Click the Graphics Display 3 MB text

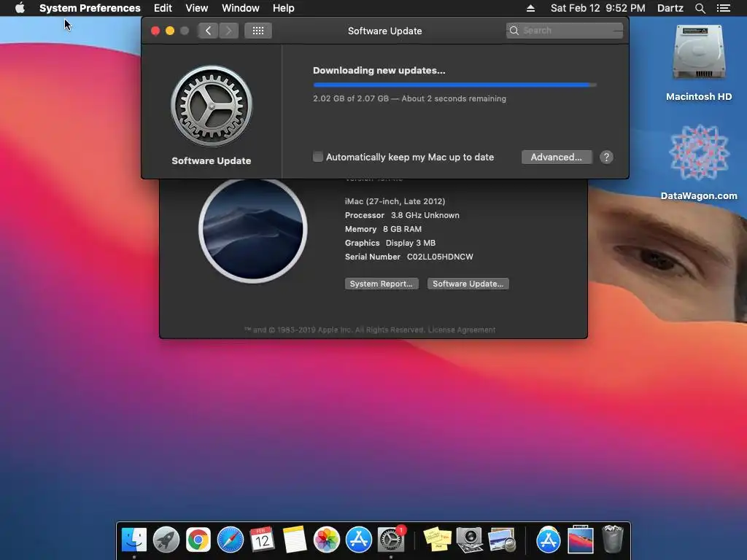tap(390, 243)
